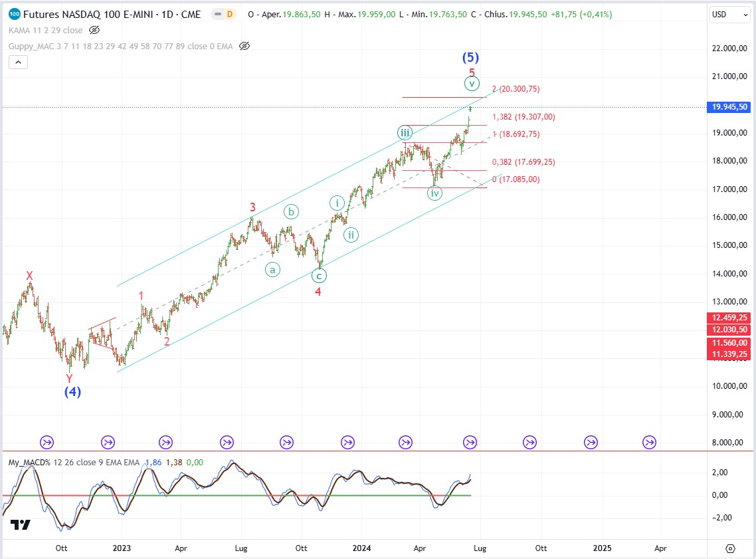
Task: Select the Guppy_MAC indicator legend text
Action: pyautogui.click(x=120, y=47)
